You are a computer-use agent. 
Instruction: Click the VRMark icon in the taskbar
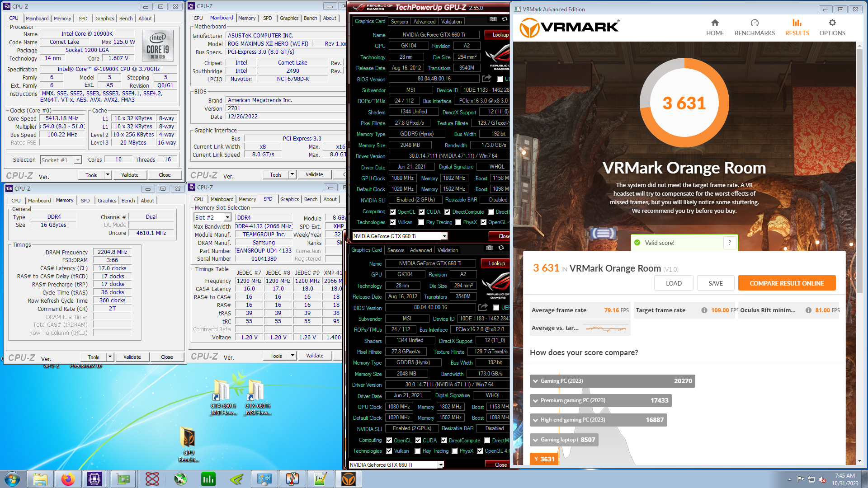coord(349,479)
